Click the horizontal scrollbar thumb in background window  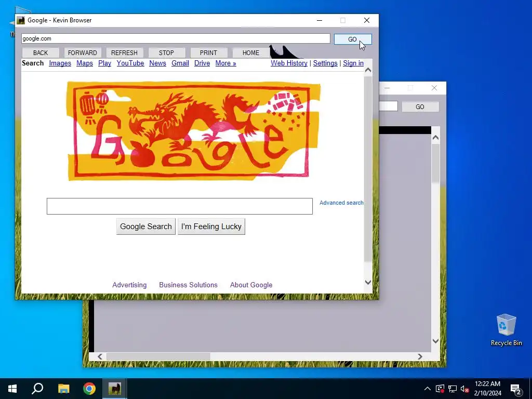tap(158, 356)
